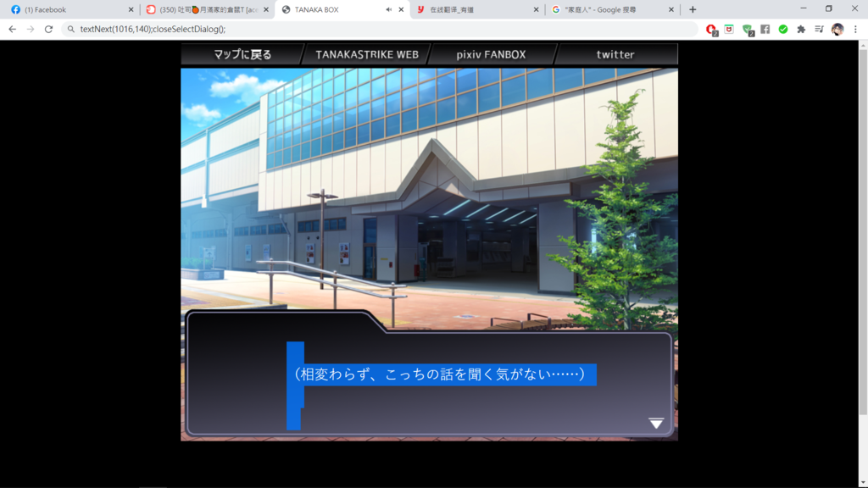Open the pixiv FANBOX link
Screen dimensions: 868x488
click(491, 54)
